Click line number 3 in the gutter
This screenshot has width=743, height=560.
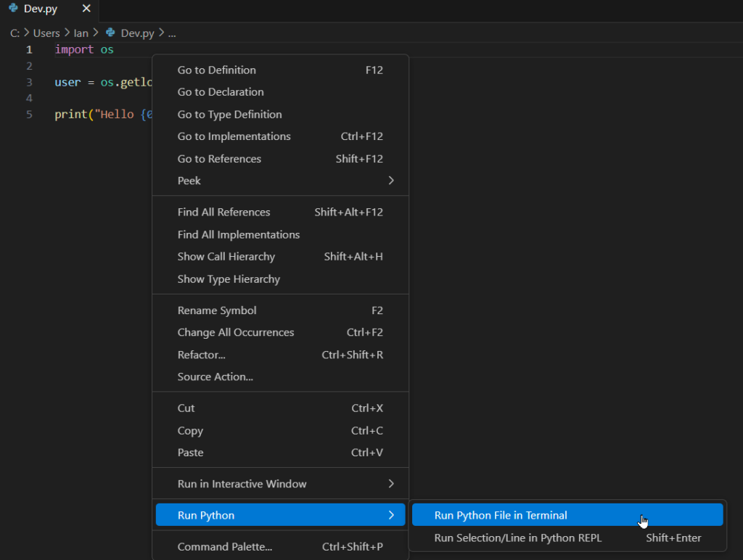tap(29, 82)
